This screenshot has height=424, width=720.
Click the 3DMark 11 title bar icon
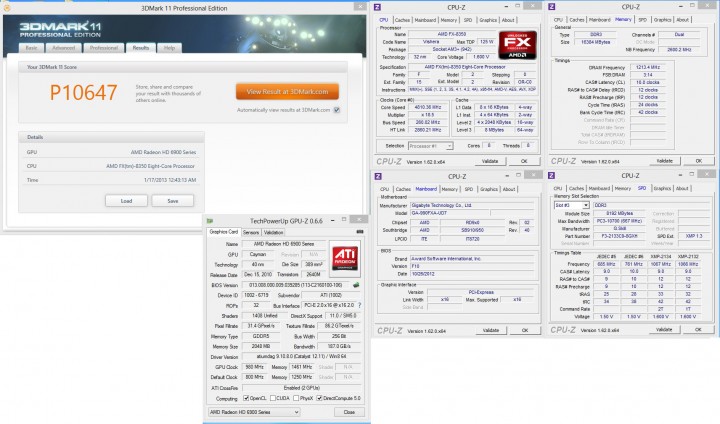[x=6, y=8]
